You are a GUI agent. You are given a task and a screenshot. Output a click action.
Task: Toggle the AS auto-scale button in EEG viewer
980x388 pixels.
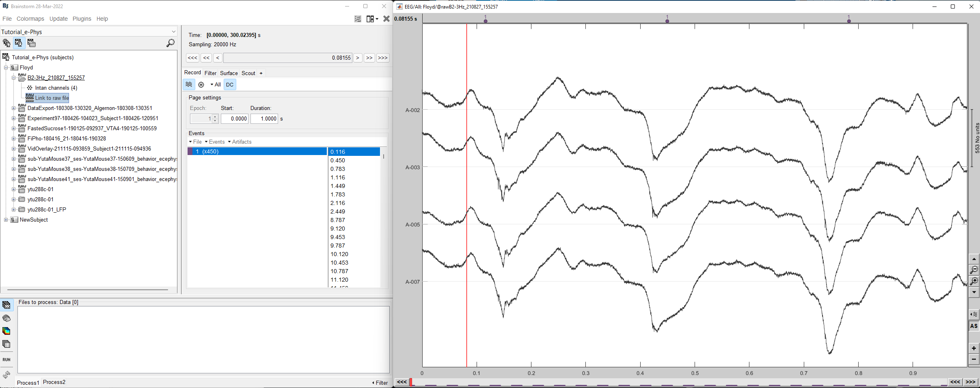tap(974, 326)
